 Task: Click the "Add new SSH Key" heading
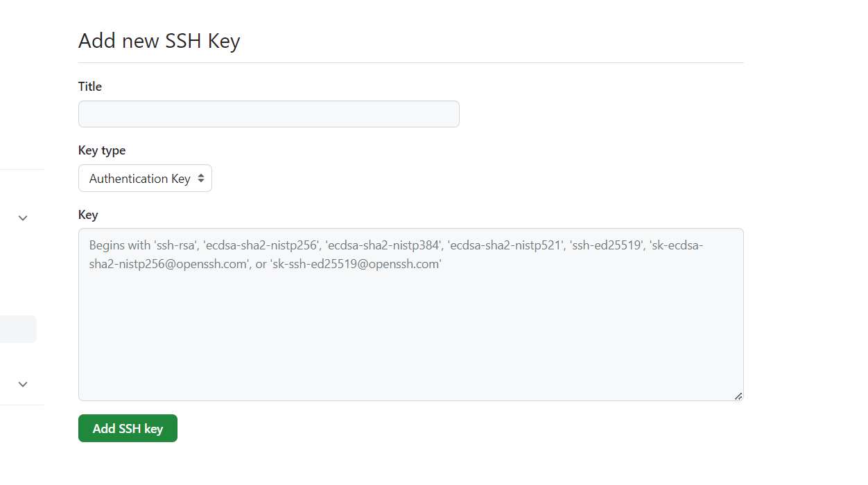159,41
